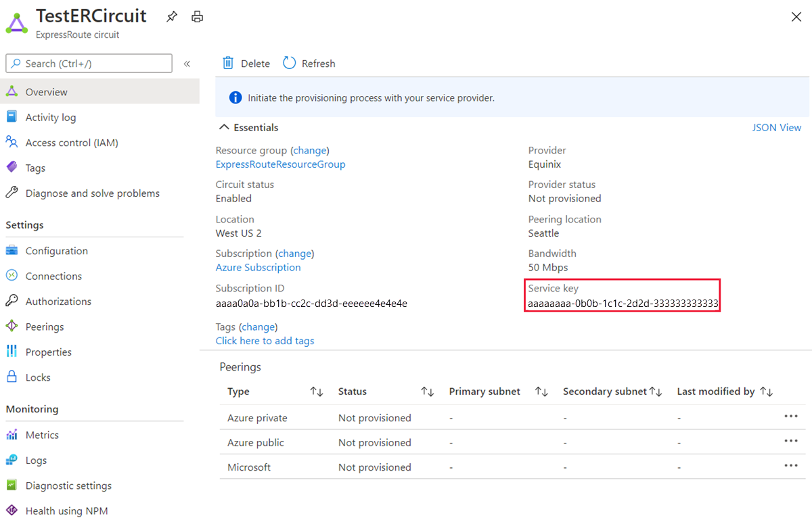Sort by Primary subnet column
Viewport: 812px width, 522px height.
click(541, 391)
